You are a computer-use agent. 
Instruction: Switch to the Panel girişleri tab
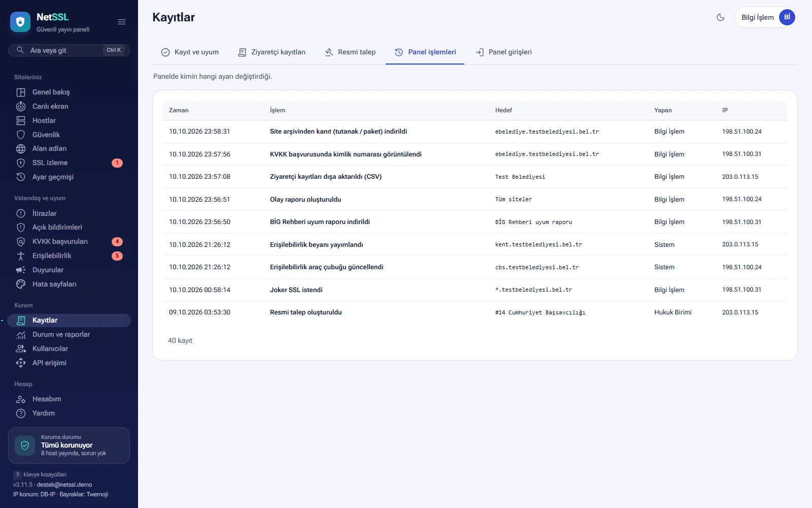point(503,52)
